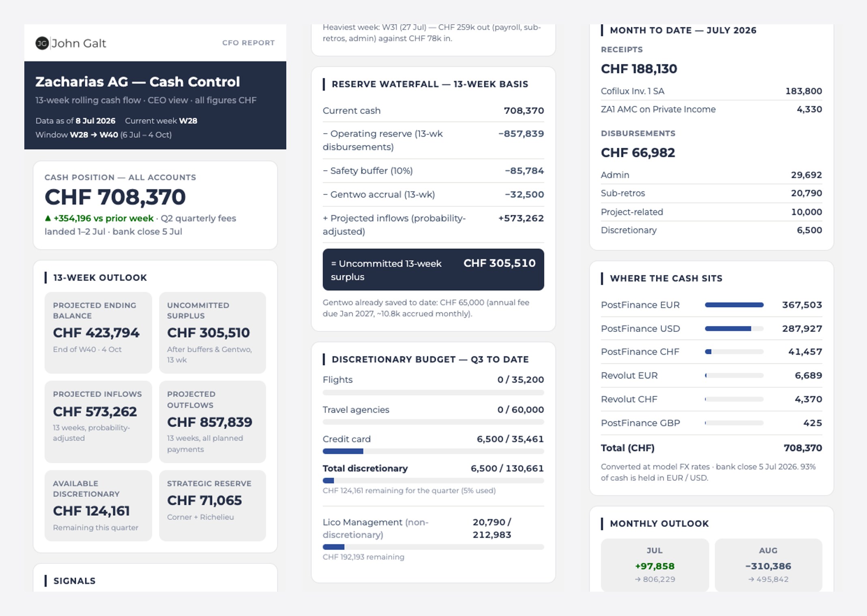
Task: Click the Lico Management progress bar
Action: (433, 547)
